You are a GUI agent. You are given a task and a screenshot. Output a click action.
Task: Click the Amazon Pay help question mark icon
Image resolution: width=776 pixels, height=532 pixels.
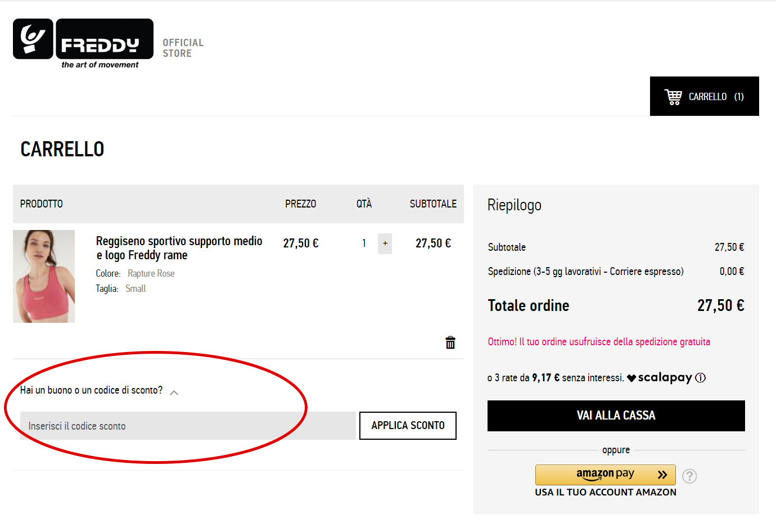689,476
